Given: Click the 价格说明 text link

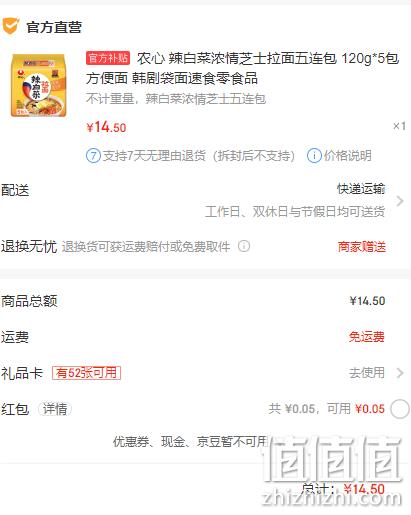Looking at the screenshot, I should 348,156.
